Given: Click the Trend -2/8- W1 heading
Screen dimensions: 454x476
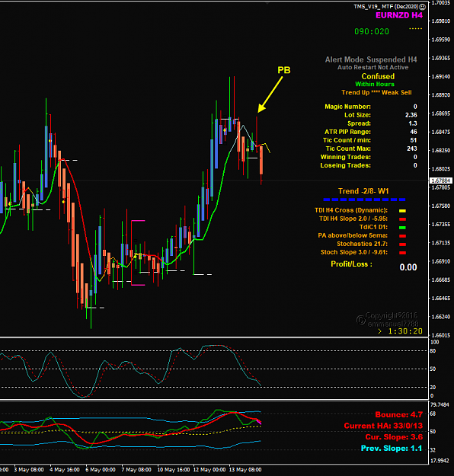Looking at the screenshot, I should [363, 191].
